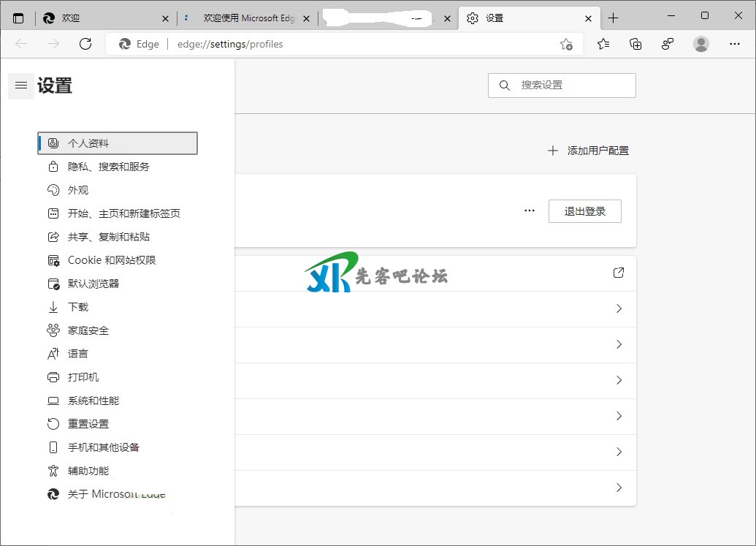The width and height of the screenshot is (756, 546).
Task: Click the profile avatar icon
Action: 701,44
